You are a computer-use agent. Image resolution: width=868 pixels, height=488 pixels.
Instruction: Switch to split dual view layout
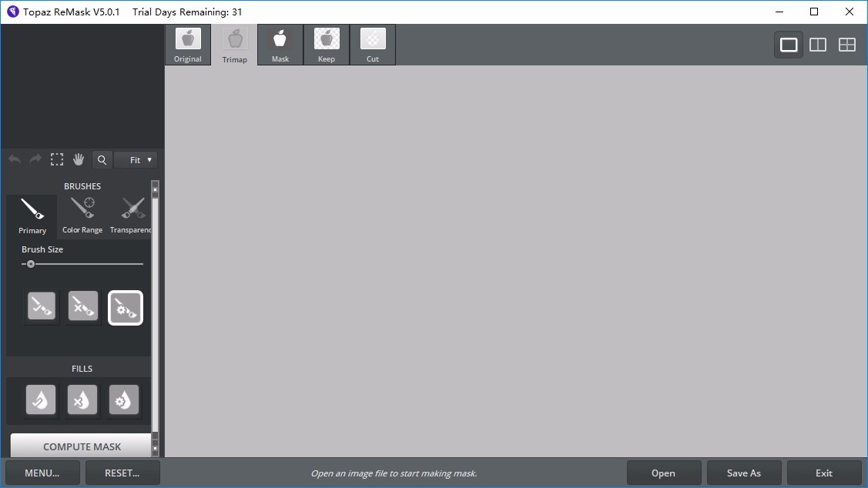(x=818, y=45)
